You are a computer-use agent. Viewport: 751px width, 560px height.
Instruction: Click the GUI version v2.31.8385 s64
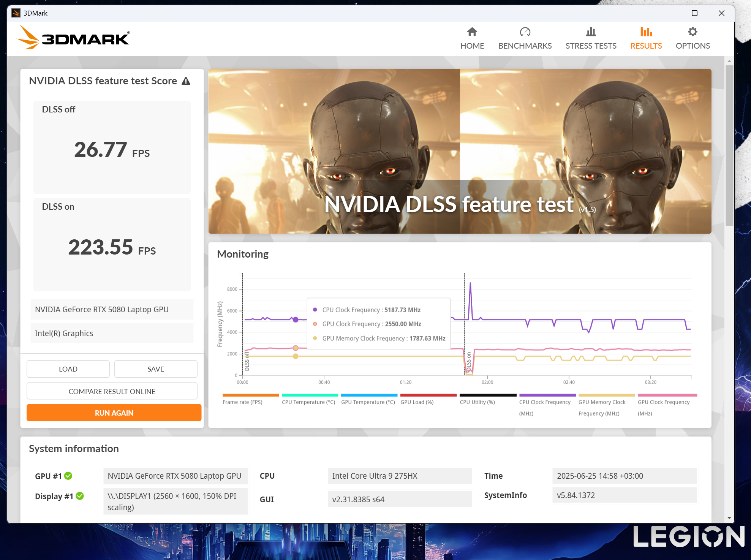click(x=400, y=499)
